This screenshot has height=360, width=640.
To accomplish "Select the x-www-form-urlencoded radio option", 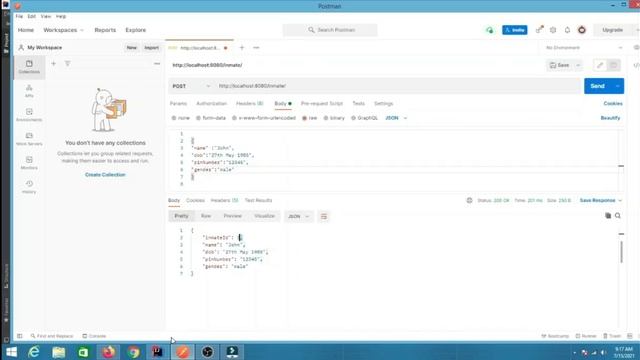I will pyautogui.click(x=234, y=118).
